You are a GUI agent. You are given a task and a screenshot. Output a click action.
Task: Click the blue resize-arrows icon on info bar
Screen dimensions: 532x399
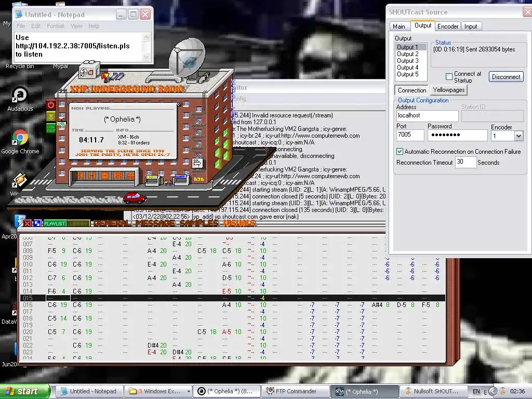click(x=37, y=223)
